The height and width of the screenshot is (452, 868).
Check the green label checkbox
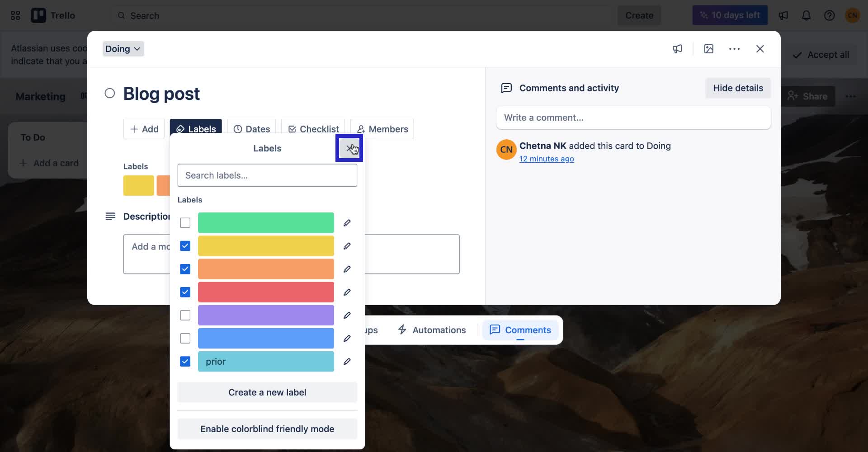[x=185, y=222]
